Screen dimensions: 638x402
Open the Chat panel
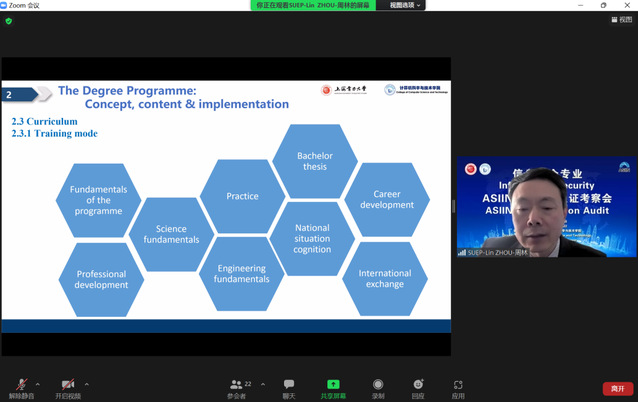[x=288, y=387]
